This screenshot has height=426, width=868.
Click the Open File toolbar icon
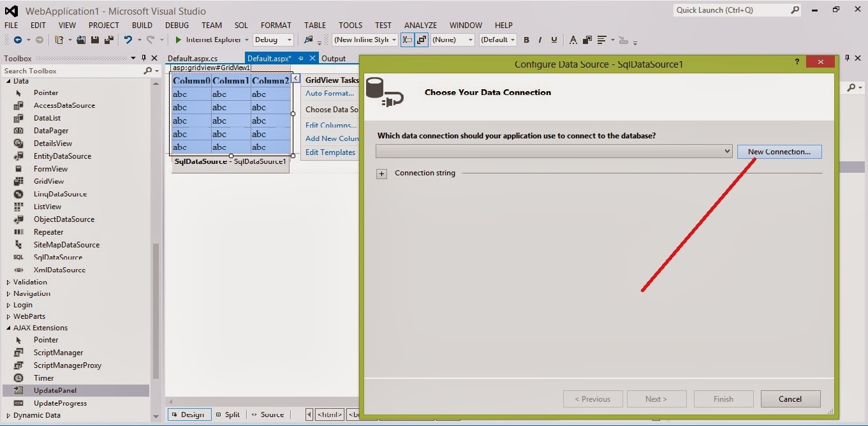82,40
